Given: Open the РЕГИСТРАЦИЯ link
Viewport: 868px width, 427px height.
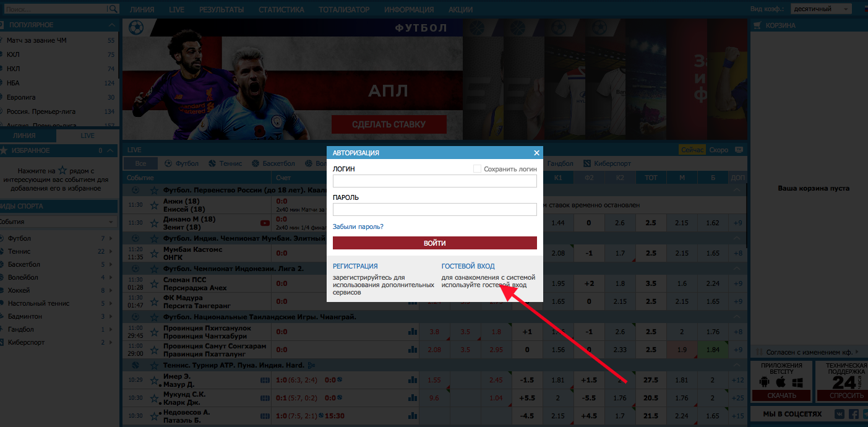Looking at the screenshot, I should tap(355, 266).
